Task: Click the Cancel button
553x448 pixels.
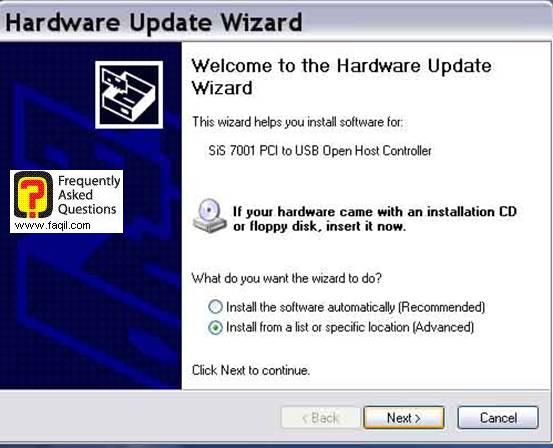Action: pos(498,418)
